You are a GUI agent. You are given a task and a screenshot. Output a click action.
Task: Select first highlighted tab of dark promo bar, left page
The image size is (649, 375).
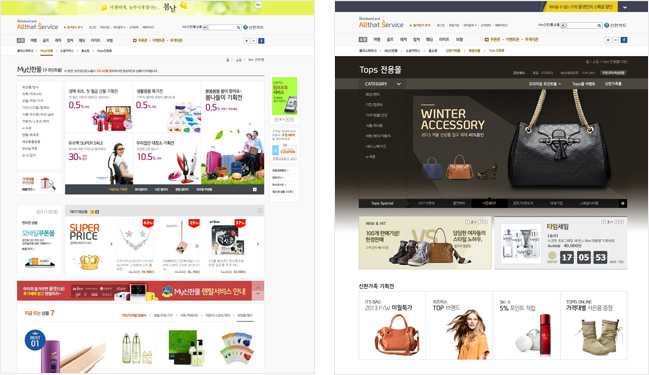click(118, 190)
